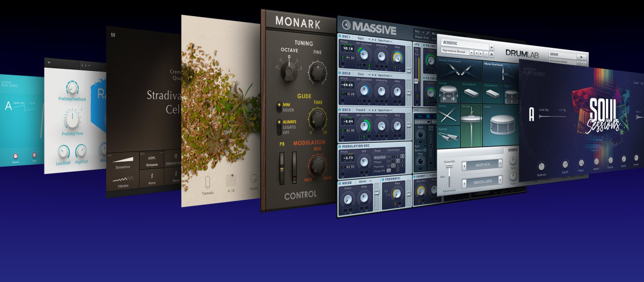Screen dimensions: 644x282
Task: Open the mixer icon in the Stradivari Cello window
Action: point(113,35)
